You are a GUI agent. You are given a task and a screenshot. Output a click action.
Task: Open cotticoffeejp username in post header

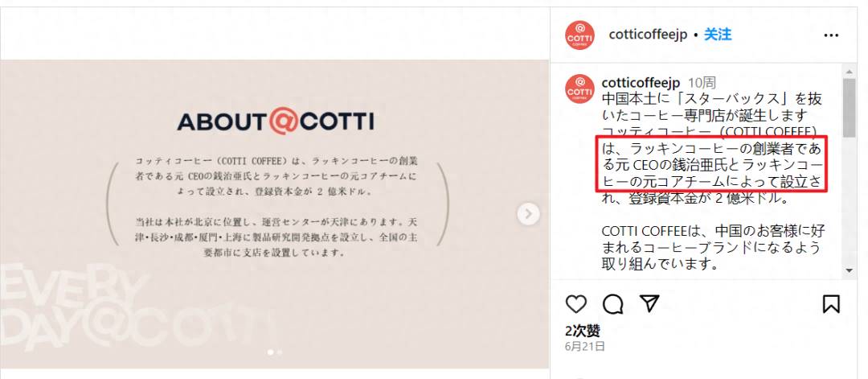point(648,35)
